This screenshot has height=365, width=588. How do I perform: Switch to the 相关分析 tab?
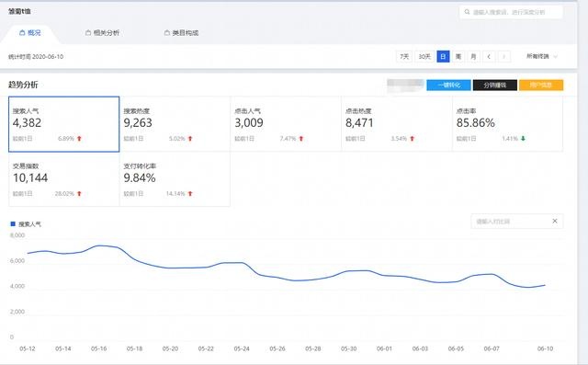tap(102, 33)
